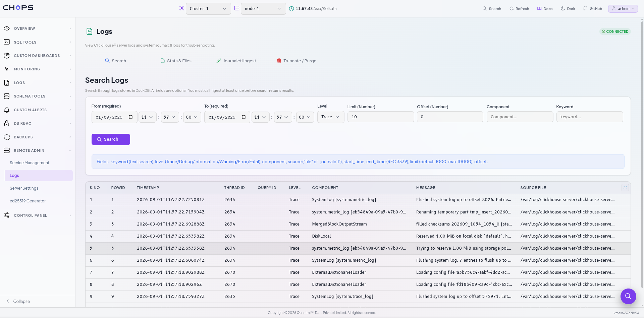The height and width of the screenshot is (318, 644).
Task: Open header Search
Action: click(x=492, y=9)
